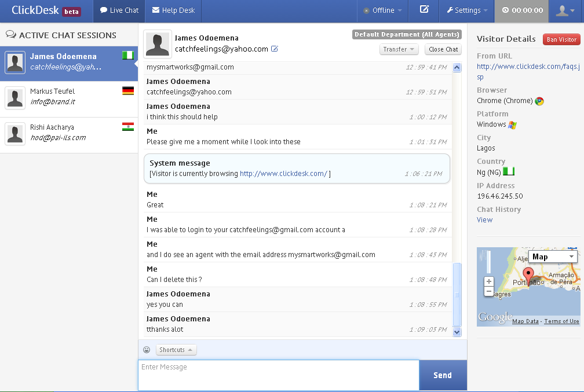Image resolution: width=584 pixels, height=392 pixels.
Task: Click the compose note icon in header
Action: tap(424, 10)
